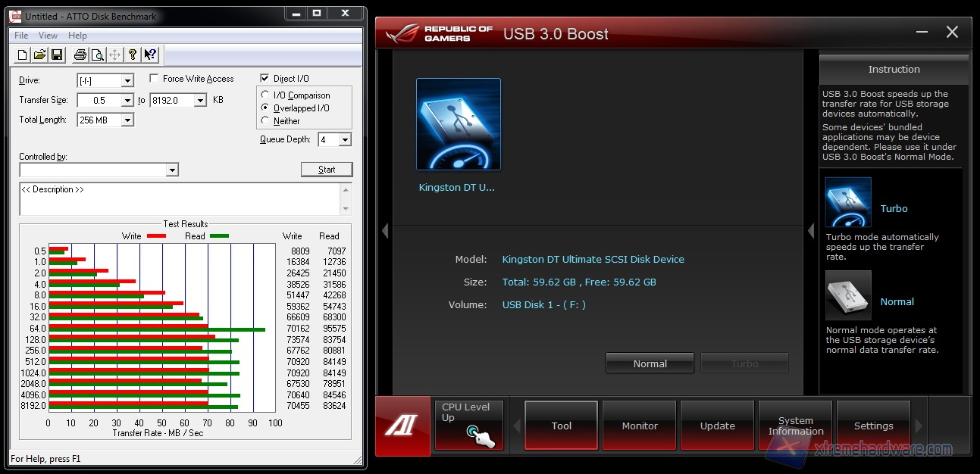Click the Description text field
The height and width of the screenshot is (474, 980).
point(180,198)
